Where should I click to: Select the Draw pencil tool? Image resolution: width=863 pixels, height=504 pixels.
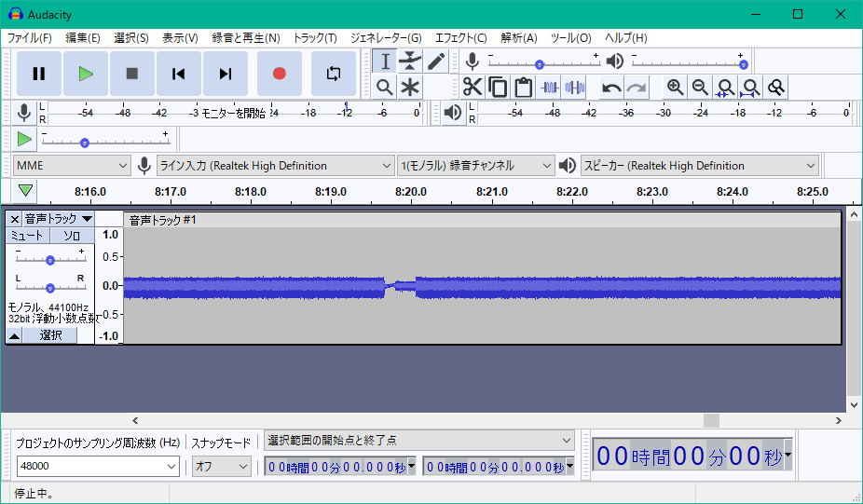click(435, 61)
